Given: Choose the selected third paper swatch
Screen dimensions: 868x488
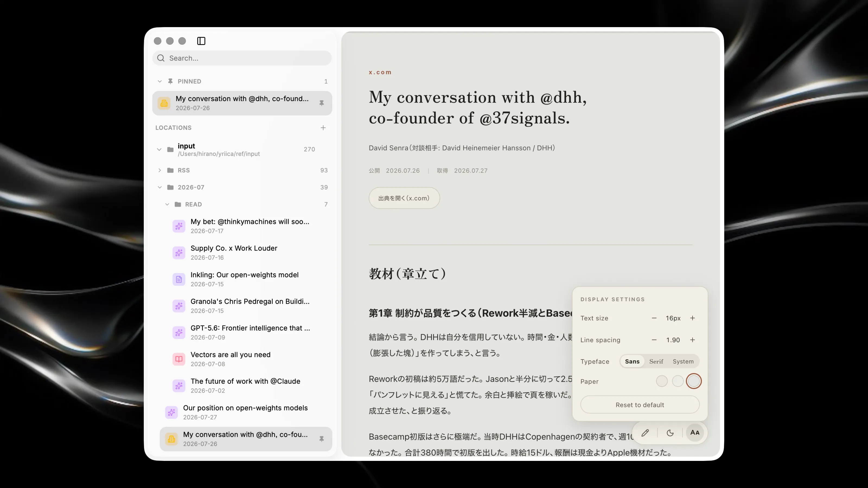Looking at the screenshot, I should point(694,381).
